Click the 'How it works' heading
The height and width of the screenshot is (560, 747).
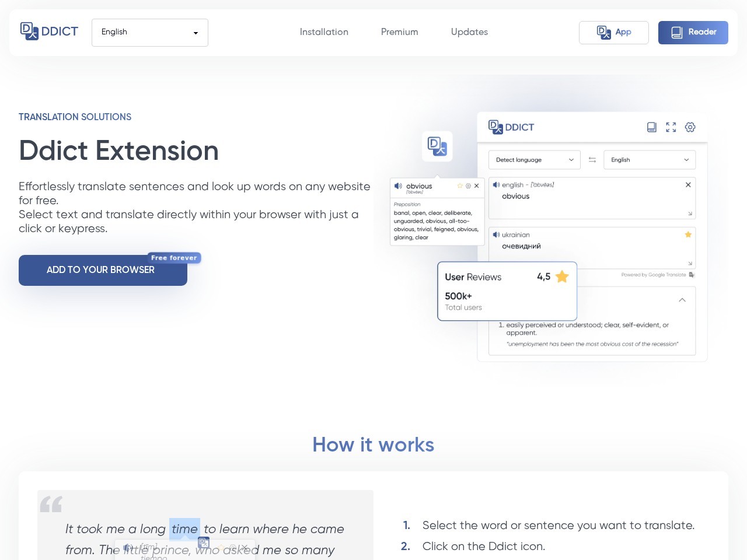[x=373, y=444]
